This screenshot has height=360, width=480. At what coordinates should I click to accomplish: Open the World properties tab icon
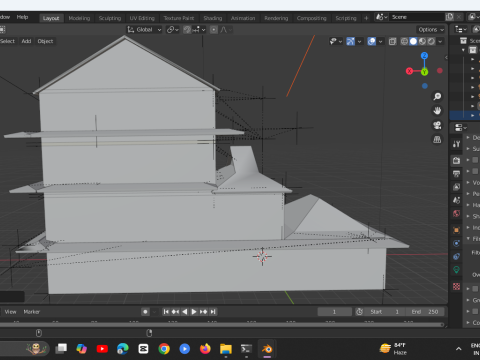(456, 213)
